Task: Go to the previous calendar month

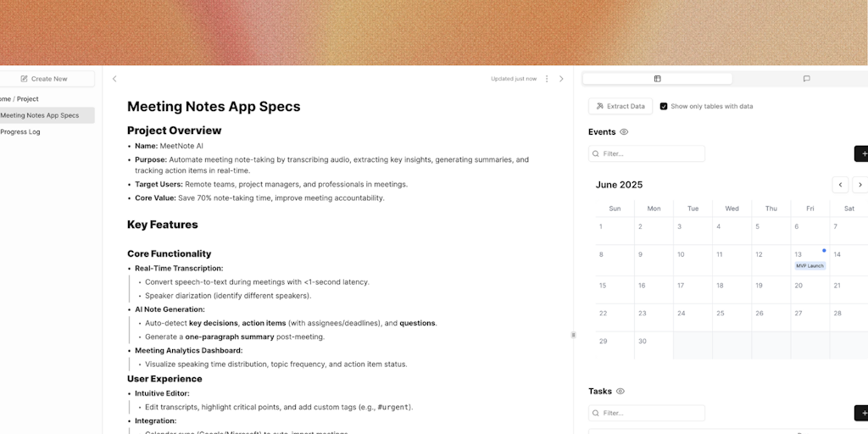Action: point(840,185)
